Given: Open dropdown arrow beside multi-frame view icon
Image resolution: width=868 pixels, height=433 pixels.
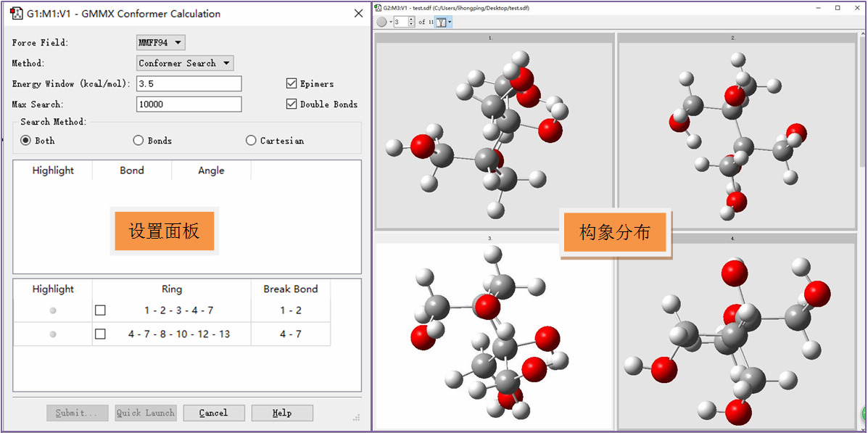Looking at the screenshot, I should point(450,22).
